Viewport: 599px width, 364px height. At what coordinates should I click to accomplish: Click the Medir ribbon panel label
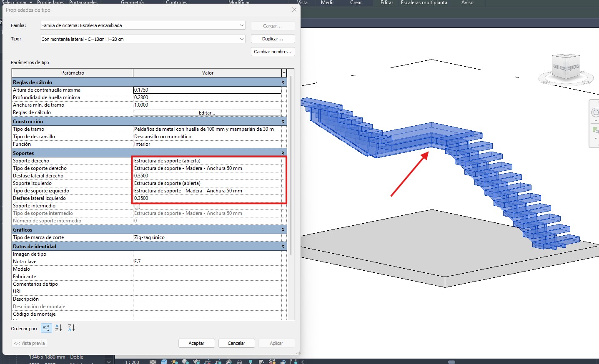[x=327, y=2]
